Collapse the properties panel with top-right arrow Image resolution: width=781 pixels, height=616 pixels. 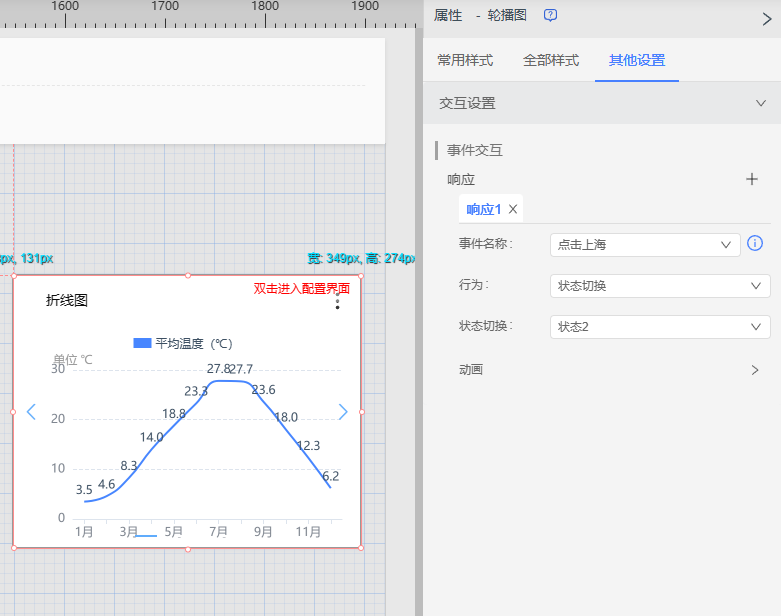pyautogui.click(x=766, y=17)
